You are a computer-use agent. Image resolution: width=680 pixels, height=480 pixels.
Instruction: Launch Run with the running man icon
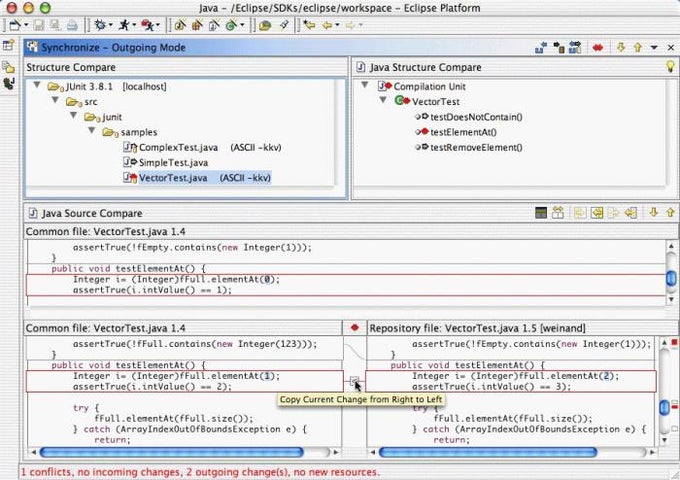[x=124, y=25]
